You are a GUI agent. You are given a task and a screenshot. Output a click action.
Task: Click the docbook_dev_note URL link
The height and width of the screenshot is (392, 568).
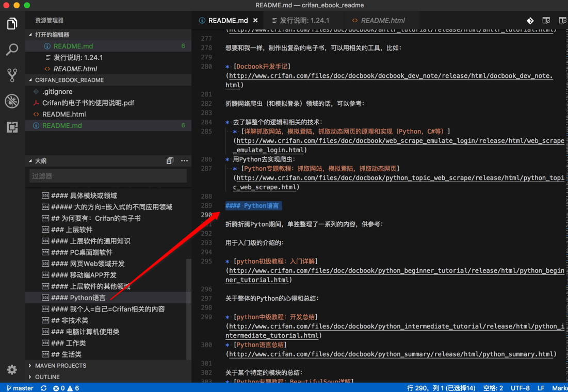[391, 76]
